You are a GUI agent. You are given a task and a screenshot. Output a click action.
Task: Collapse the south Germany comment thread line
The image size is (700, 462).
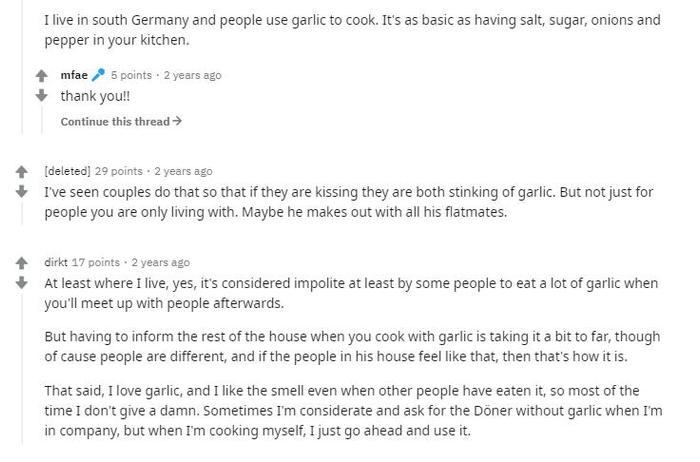coord(22,67)
